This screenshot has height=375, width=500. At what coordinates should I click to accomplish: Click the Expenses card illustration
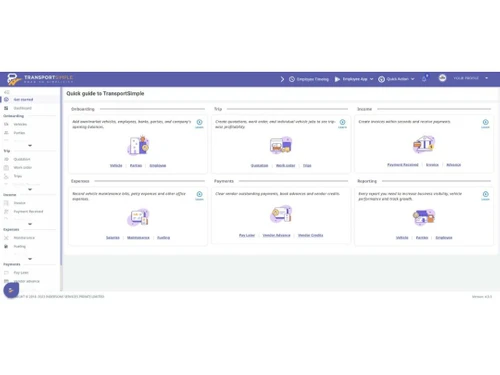[x=138, y=217]
